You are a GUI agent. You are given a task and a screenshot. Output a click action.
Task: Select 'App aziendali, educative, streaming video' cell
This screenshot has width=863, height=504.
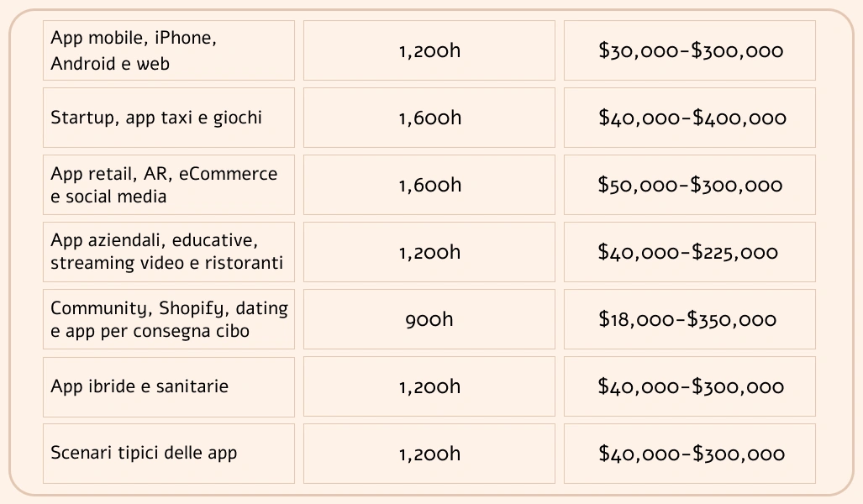point(169,252)
